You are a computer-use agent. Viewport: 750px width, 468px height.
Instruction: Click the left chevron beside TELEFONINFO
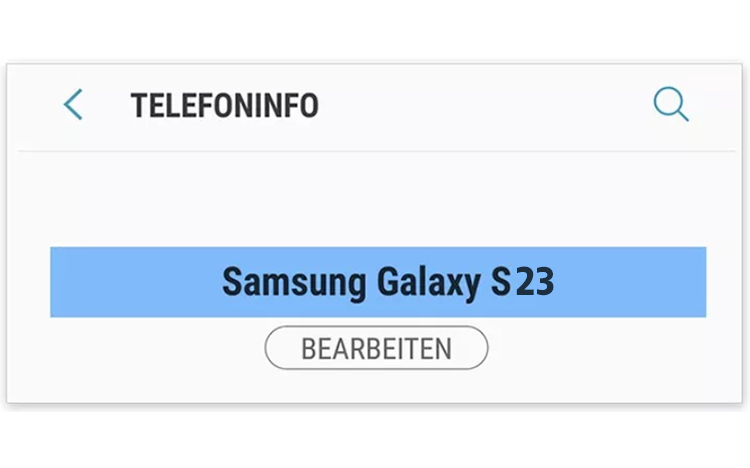pyautogui.click(x=73, y=105)
